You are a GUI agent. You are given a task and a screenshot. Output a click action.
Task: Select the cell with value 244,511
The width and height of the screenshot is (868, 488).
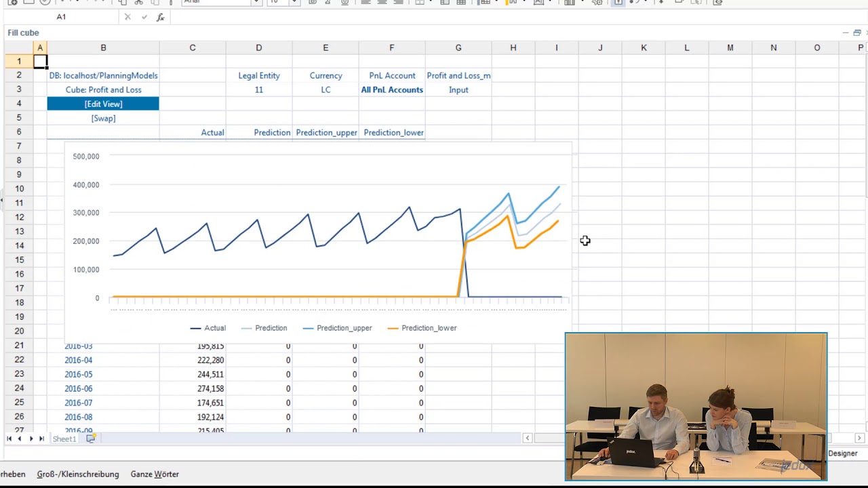tap(193, 374)
